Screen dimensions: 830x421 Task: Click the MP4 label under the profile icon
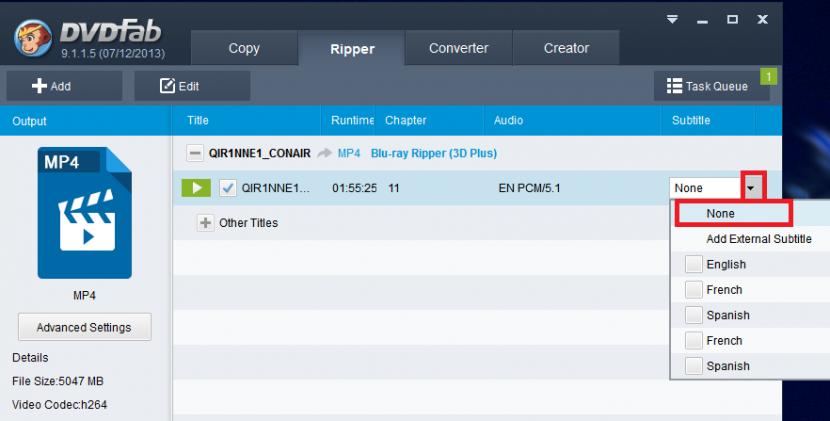click(84, 295)
